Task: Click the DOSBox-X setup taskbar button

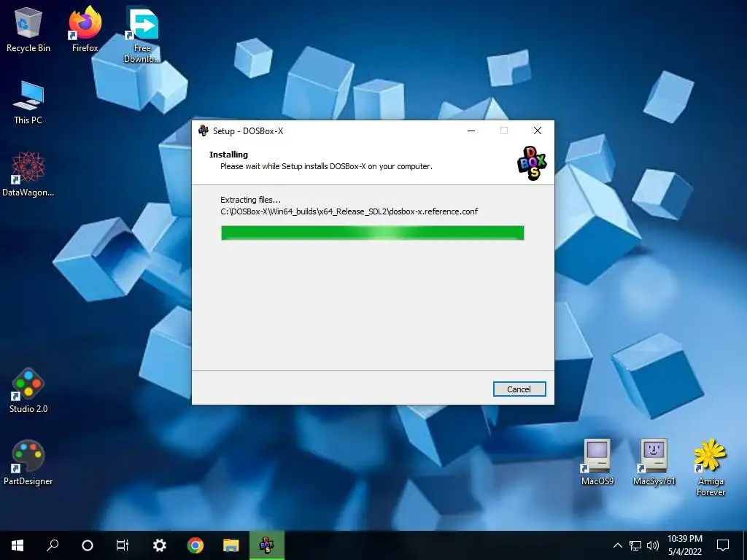Action: click(x=267, y=545)
